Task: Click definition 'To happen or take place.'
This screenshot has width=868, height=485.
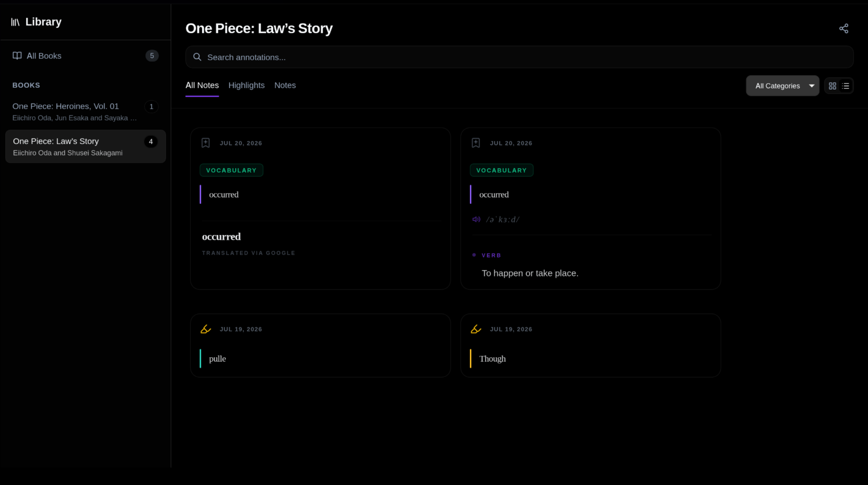Action: click(x=530, y=273)
